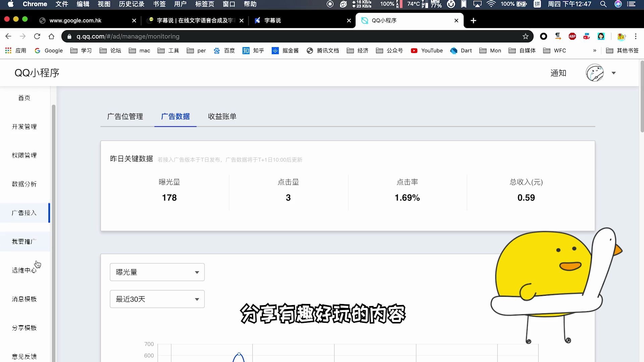Open 分享模板 in the sidebar

(x=24, y=328)
